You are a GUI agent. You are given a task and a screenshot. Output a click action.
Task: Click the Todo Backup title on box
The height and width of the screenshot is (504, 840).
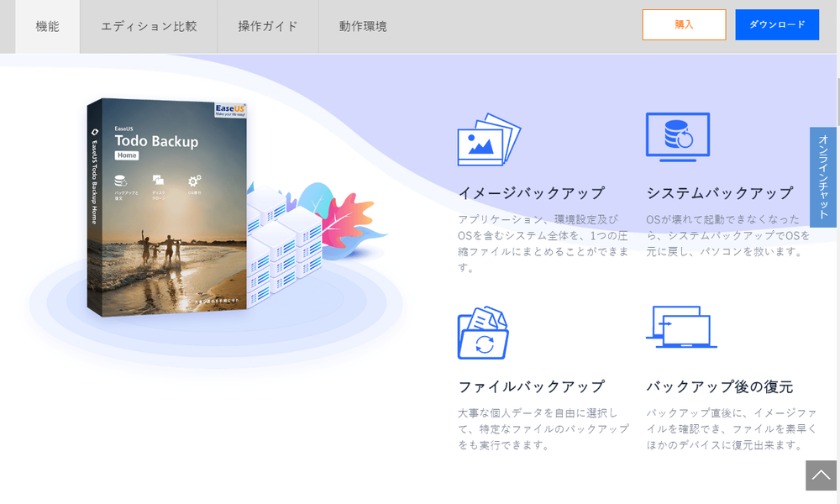(x=156, y=141)
